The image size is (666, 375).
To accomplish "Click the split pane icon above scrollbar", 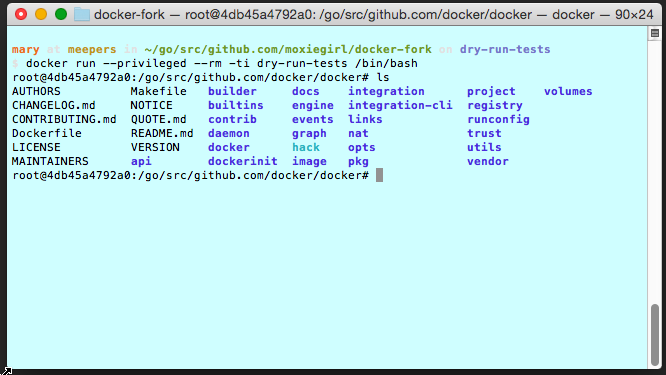I will point(655,33).
